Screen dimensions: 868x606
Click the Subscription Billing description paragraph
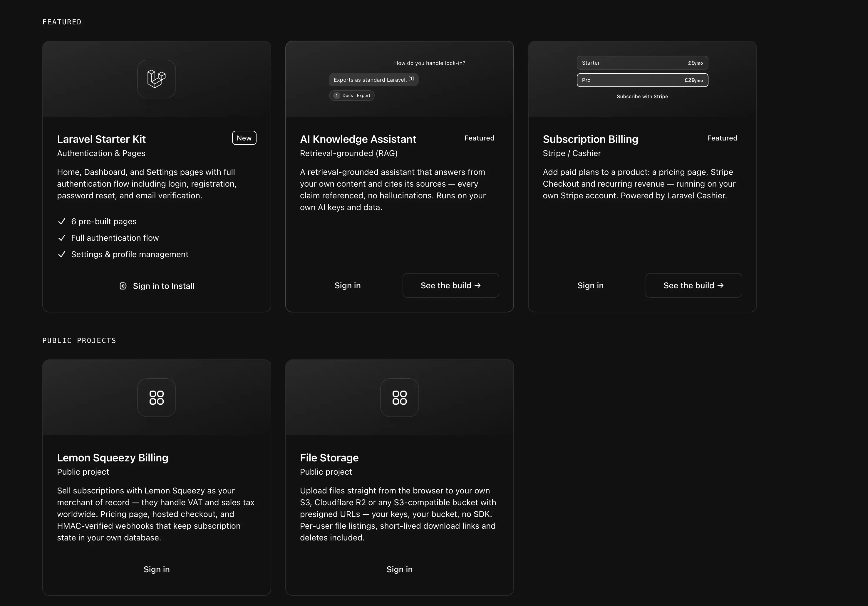pos(639,184)
